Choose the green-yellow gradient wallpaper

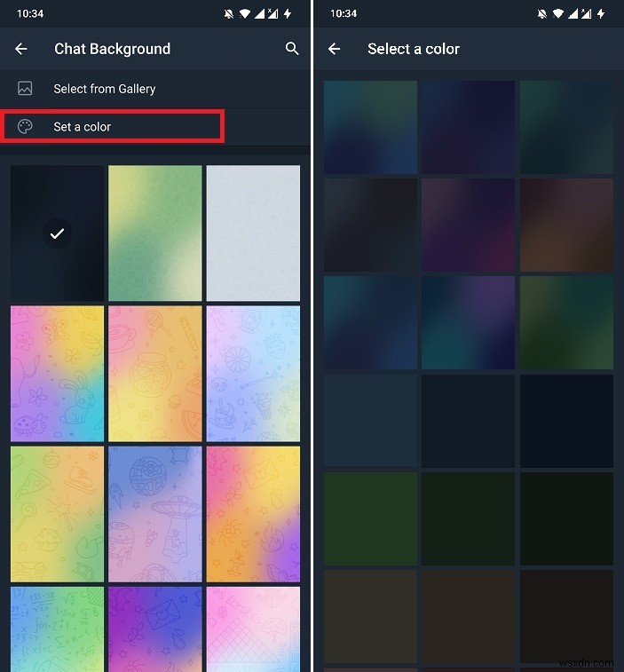coord(155,233)
